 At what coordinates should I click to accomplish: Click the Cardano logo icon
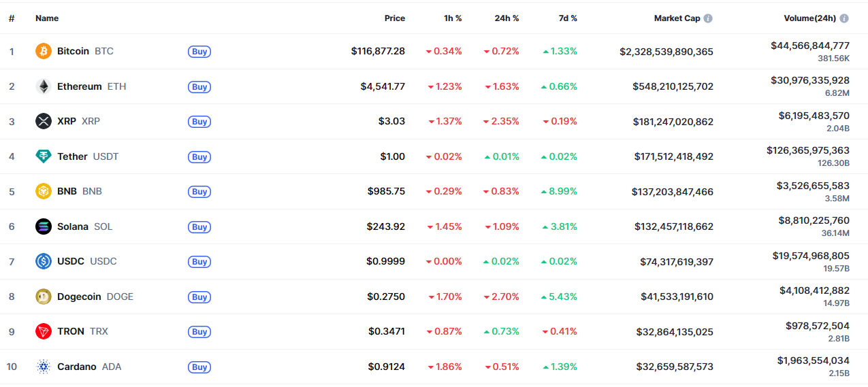click(x=44, y=367)
